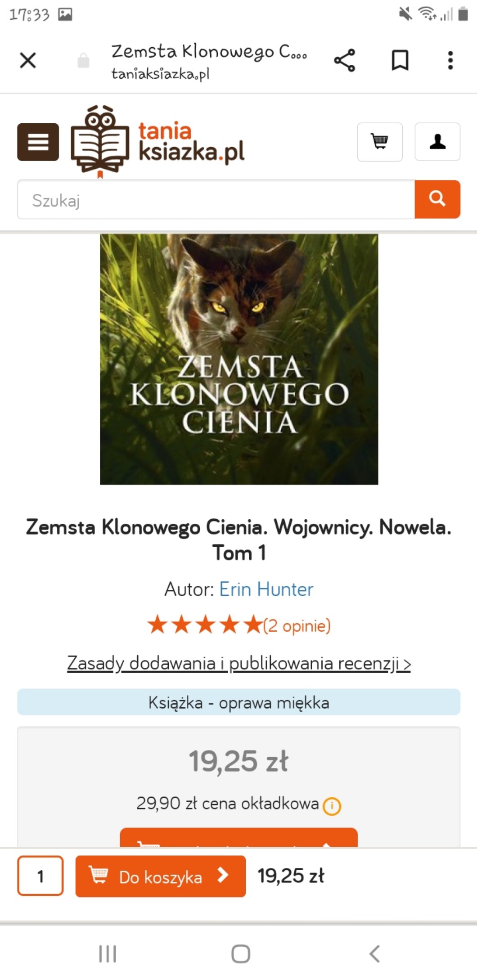Tap the orange search magnifier button
477x980 pixels.
pos(437,199)
